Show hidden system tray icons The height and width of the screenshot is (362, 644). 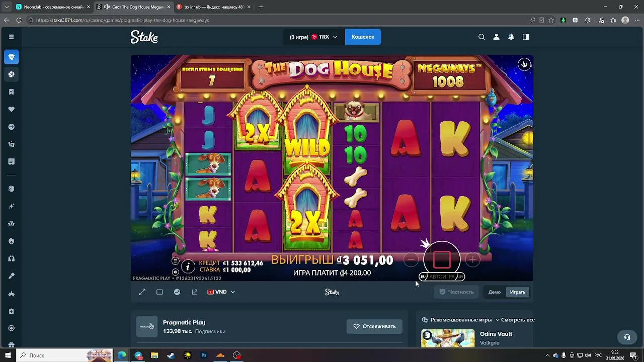coord(547,355)
